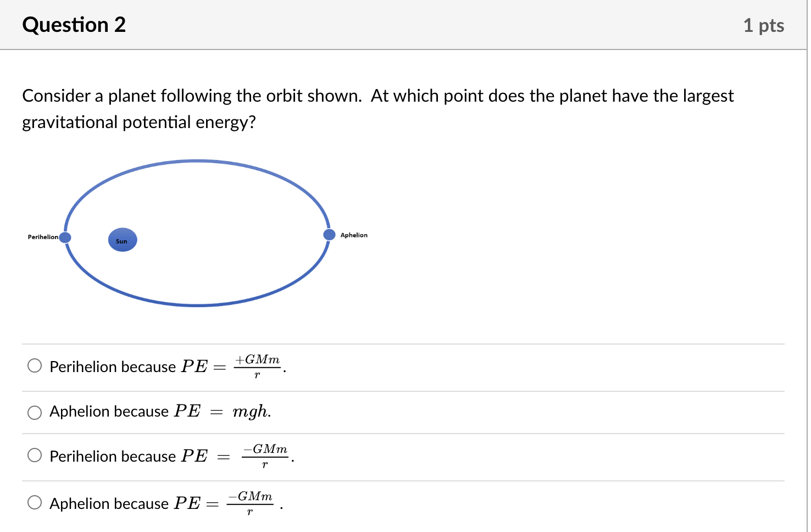Click the 1 pts label

[764, 25]
